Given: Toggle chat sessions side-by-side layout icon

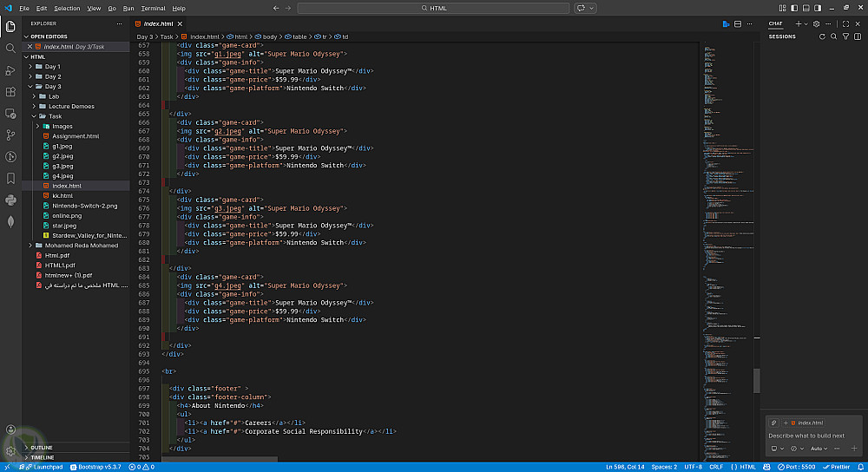Looking at the screenshot, I should coord(858,36).
